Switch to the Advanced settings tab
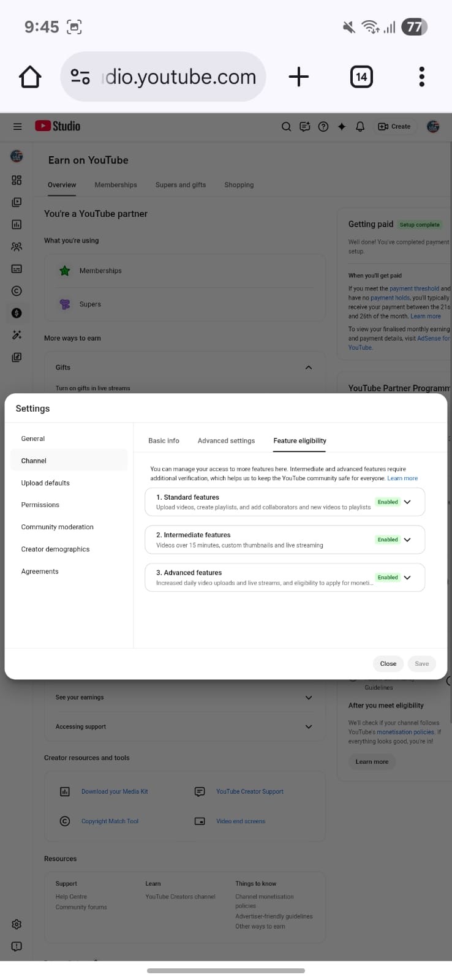Screen dimensions: 452x980 pos(226,440)
